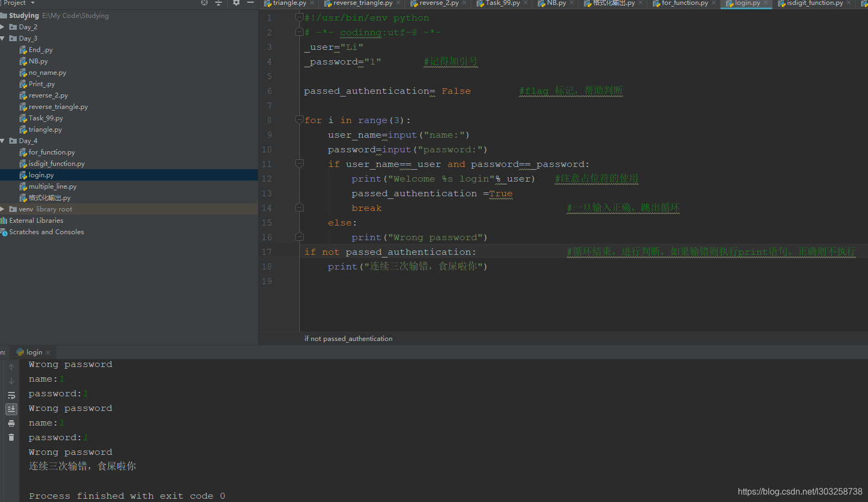Image resolution: width=868 pixels, height=502 pixels.
Task: Select for_function.py in the project tree
Action: [52, 152]
